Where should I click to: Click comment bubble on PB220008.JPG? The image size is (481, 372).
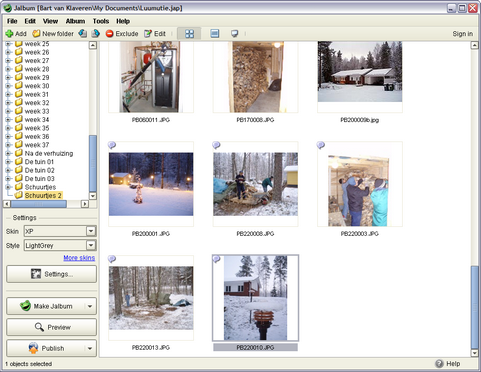[216, 145]
